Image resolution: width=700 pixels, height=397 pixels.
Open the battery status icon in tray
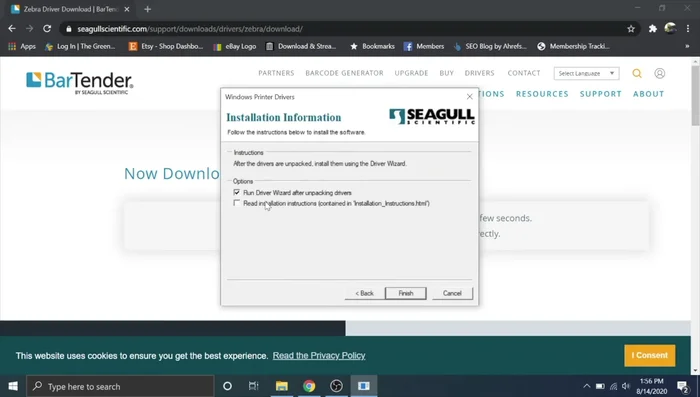coord(600,386)
